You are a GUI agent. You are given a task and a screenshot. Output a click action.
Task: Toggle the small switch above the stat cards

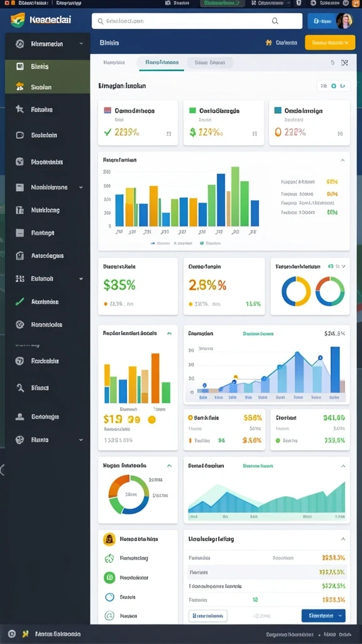tap(333, 86)
